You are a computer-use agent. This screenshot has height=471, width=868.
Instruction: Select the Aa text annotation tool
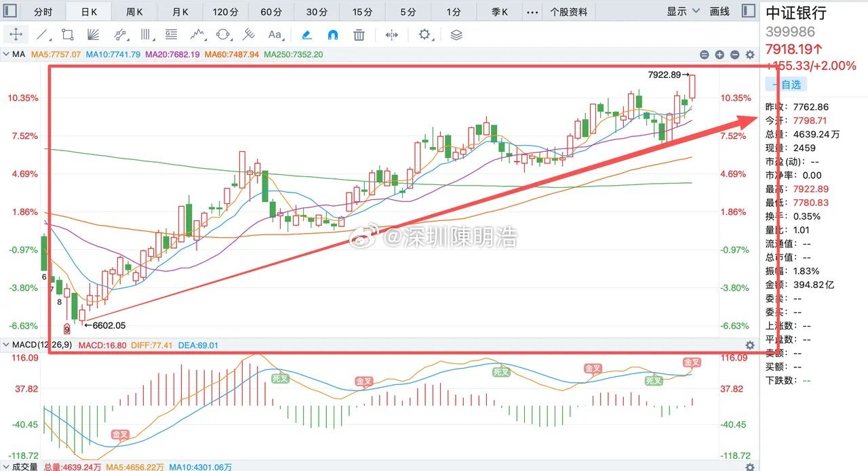point(275,35)
